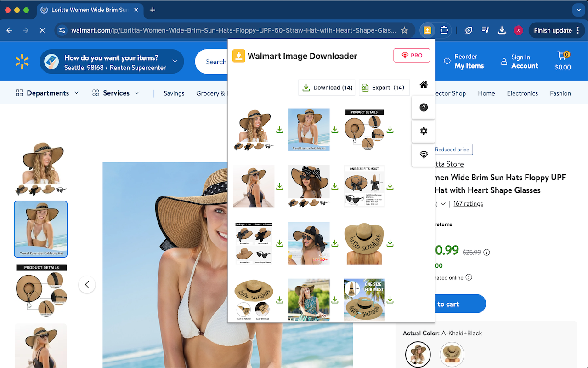Click the PRO upgrade button
Viewport: 588px width, 368px height.
pyautogui.click(x=412, y=56)
